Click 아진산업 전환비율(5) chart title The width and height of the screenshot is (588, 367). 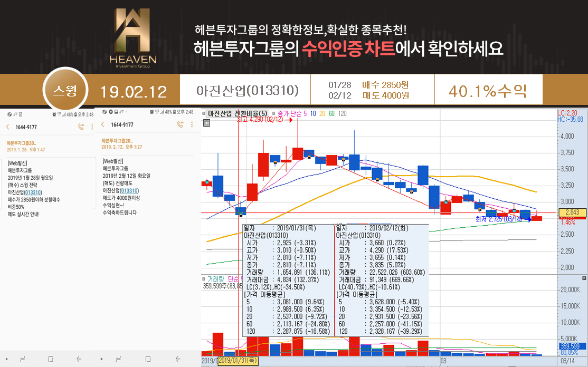point(238,113)
